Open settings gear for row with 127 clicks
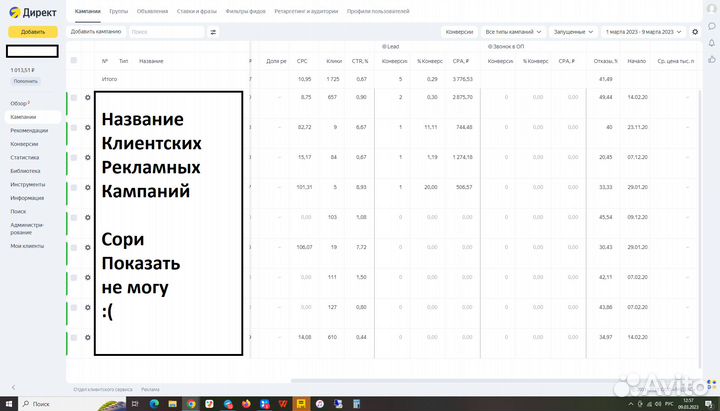720x411 pixels. coord(88,307)
